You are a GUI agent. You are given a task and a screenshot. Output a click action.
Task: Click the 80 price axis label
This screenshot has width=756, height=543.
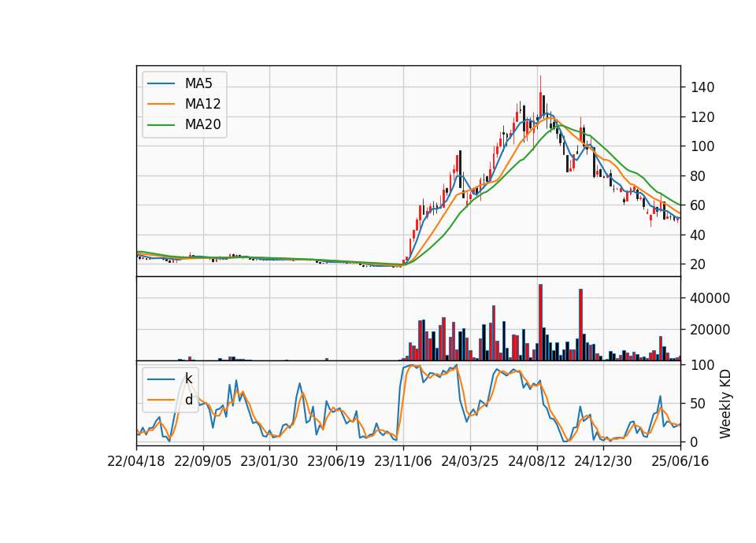point(699,175)
